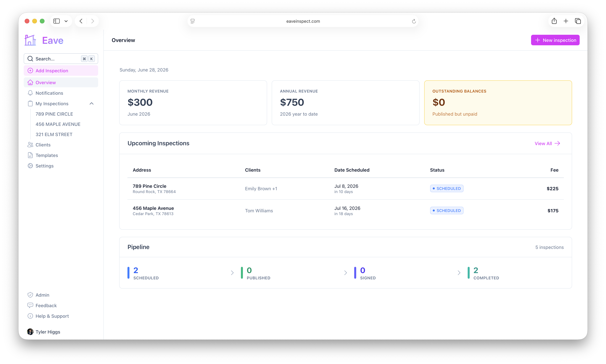Click the View All arrow icon

(x=557, y=143)
